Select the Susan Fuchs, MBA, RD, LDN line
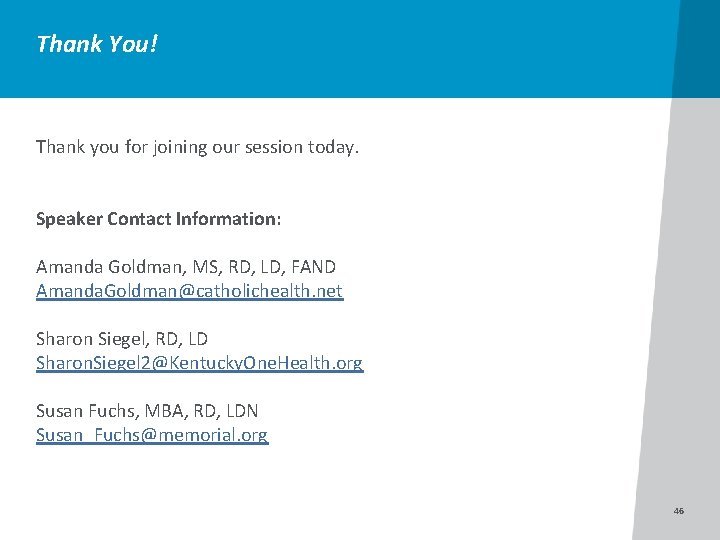 point(147,411)
